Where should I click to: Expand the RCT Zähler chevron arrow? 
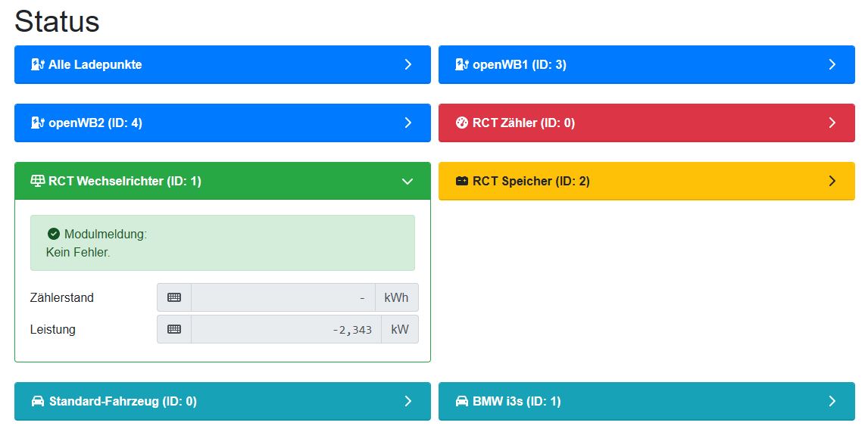pos(832,123)
